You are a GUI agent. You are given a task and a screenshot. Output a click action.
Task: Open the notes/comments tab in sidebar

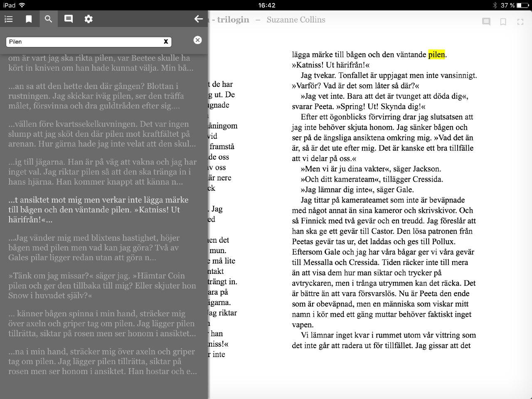click(x=69, y=19)
